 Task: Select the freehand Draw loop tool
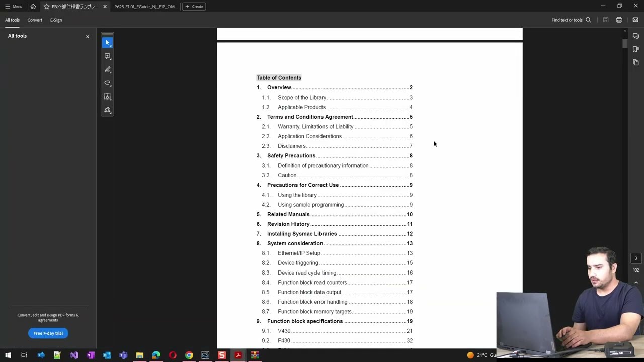click(x=107, y=83)
